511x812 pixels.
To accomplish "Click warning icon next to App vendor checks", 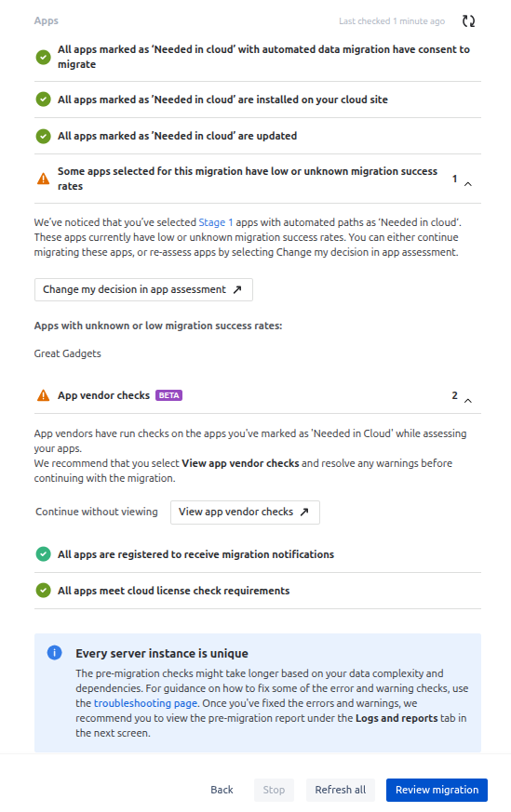I will pos(44,395).
